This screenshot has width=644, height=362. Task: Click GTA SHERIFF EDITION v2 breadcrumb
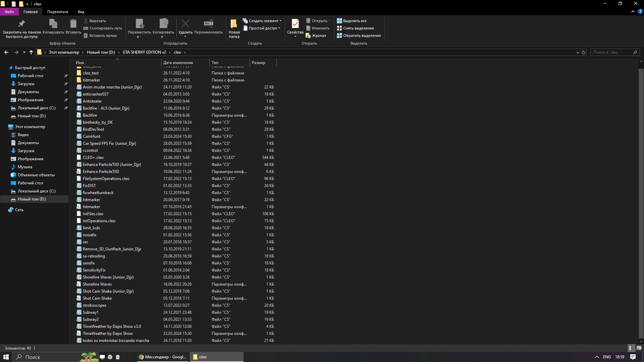144,52
